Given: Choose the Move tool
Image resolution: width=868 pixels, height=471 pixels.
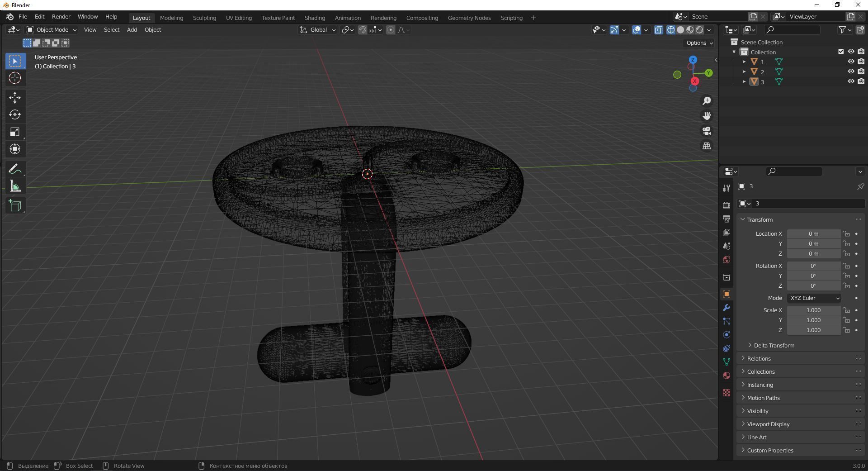Looking at the screenshot, I should 15,98.
